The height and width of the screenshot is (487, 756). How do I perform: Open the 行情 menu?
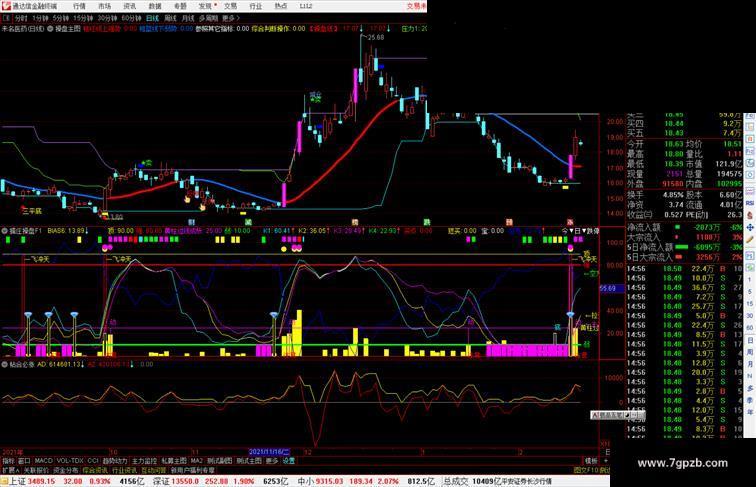[x=79, y=6]
